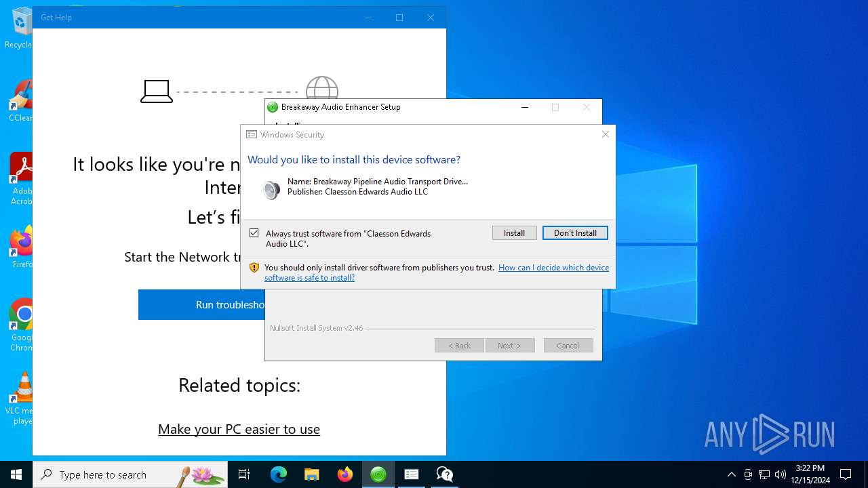Viewport: 868px width, 488px height.
Task: Click the yellow warning shield icon
Action: (254, 268)
